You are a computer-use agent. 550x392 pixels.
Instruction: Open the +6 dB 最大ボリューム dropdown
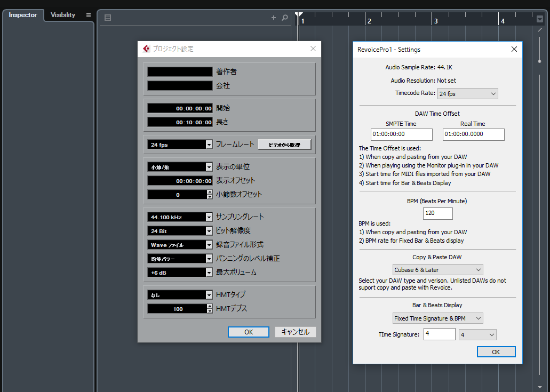(x=180, y=273)
